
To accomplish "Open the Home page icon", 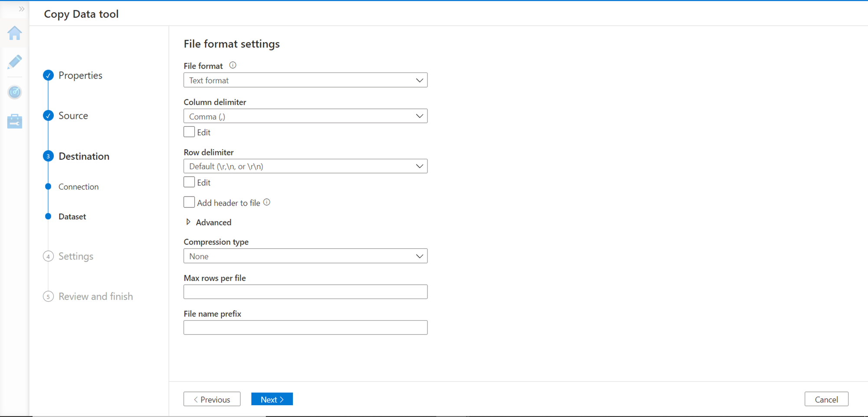I will pos(15,33).
